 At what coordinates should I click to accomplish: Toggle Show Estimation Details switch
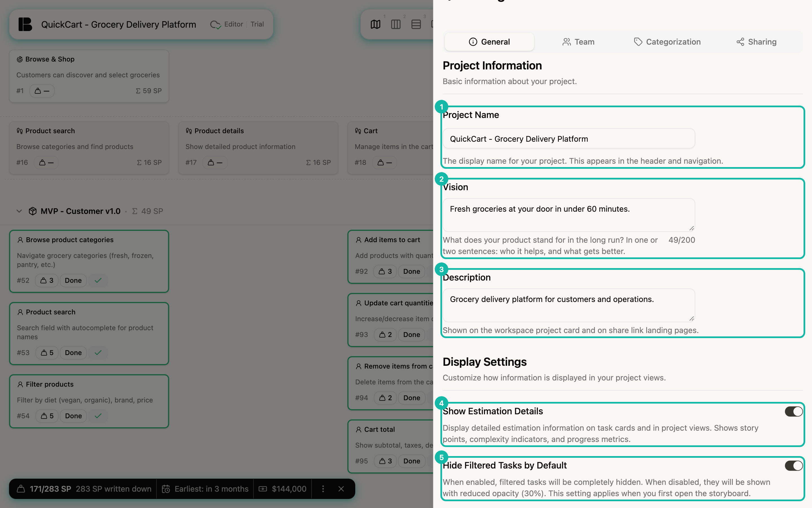[794, 411]
